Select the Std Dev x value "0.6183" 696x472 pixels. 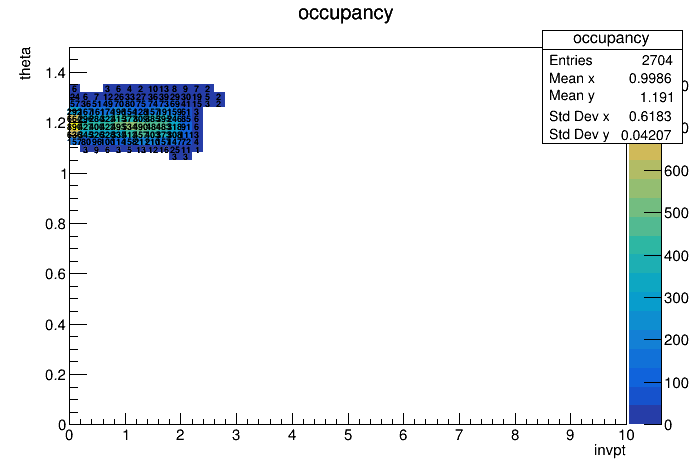[650, 116]
